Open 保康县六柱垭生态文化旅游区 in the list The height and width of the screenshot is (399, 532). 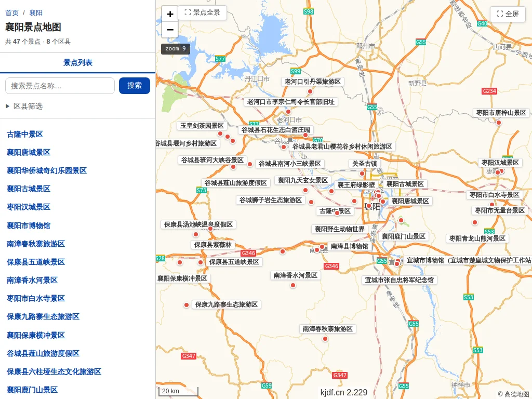coord(54,371)
